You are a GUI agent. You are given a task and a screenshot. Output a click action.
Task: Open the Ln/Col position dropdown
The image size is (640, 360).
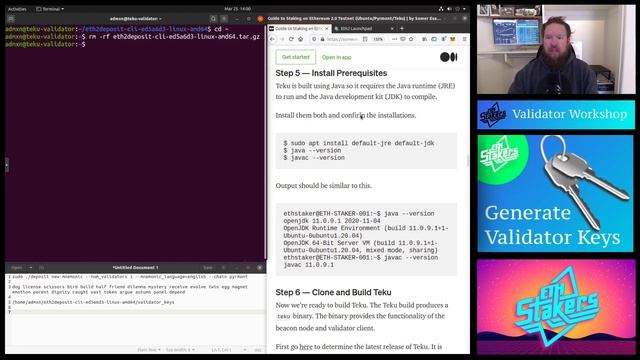click(229, 350)
